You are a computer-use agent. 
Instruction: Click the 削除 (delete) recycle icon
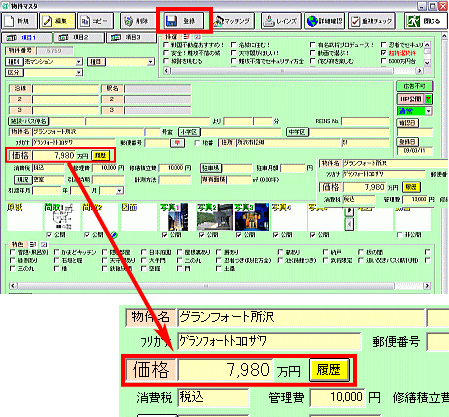pos(128,21)
